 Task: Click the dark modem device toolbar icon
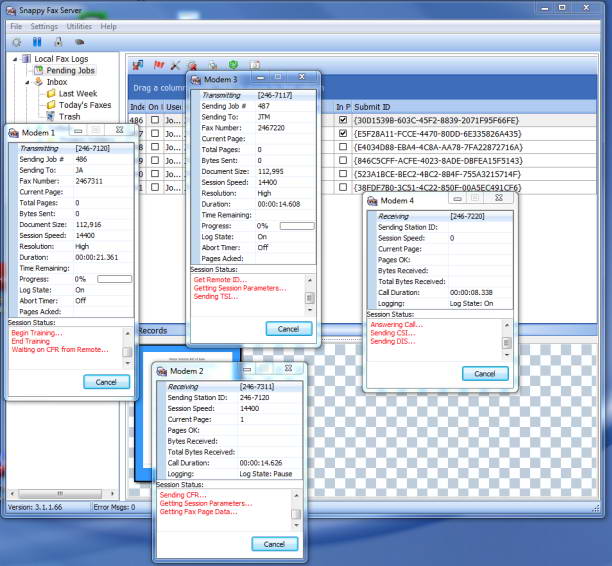tap(79, 42)
